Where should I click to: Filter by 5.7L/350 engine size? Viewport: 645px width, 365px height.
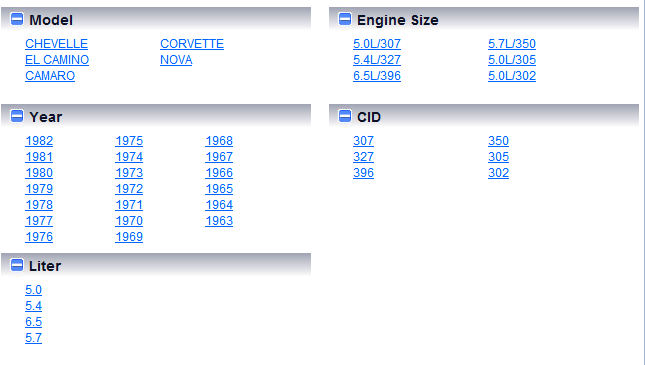coord(512,44)
